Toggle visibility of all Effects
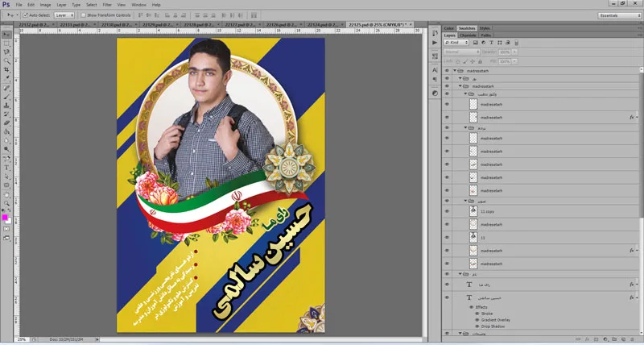This screenshot has width=644, height=345. point(472,307)
